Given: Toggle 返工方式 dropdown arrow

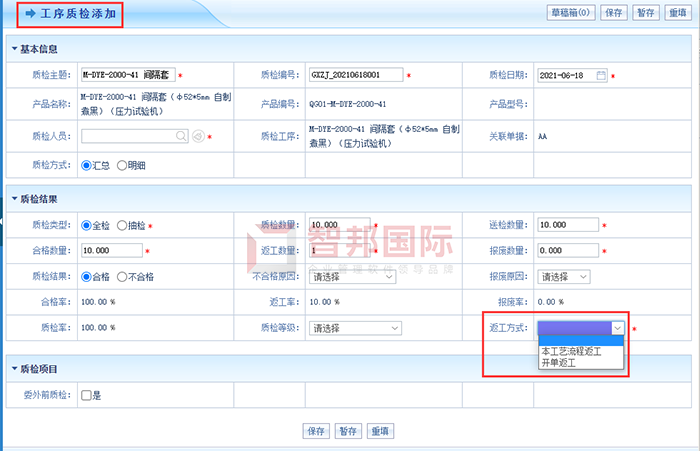Looking at the screenshot, I should tap(617, 328).
